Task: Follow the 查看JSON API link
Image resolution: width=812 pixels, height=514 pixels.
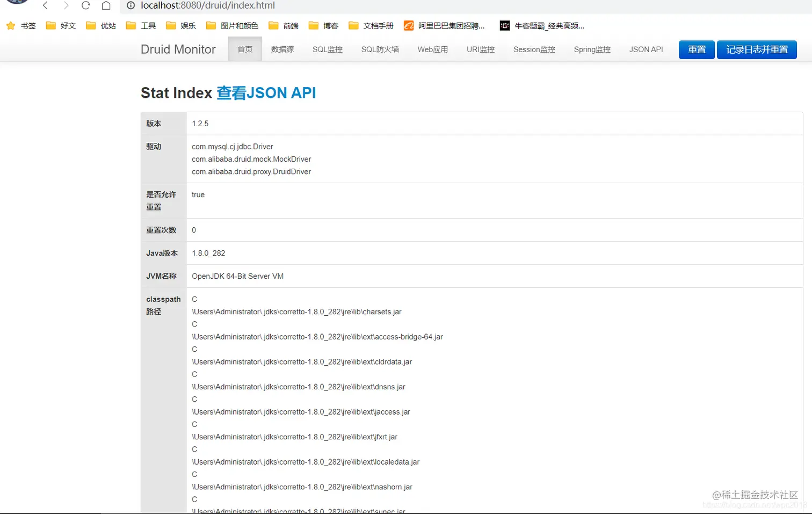Action: tap(266, 93)
